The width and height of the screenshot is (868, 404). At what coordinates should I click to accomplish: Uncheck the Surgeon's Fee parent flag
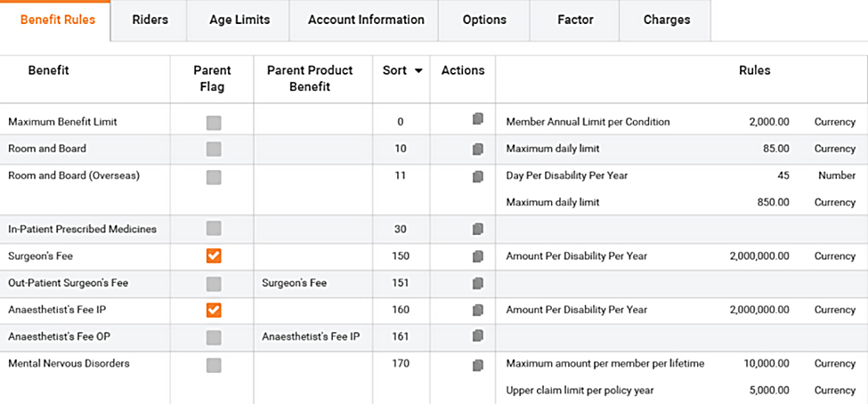click(x=214, y=256)
